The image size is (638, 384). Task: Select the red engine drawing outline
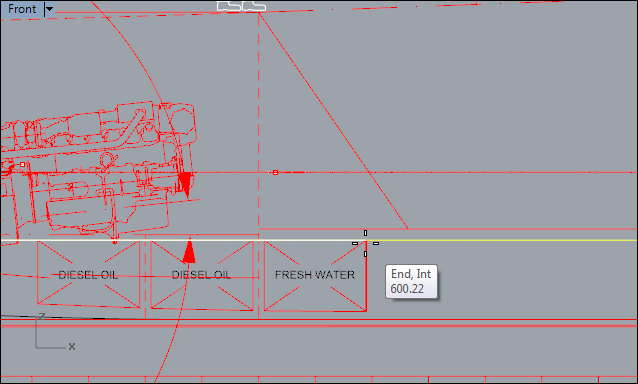pyautogui.click(x=98, y=171)
